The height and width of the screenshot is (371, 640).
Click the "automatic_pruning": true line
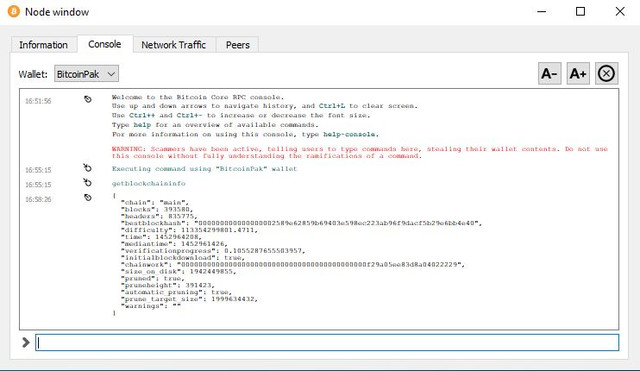coord(176,292)
